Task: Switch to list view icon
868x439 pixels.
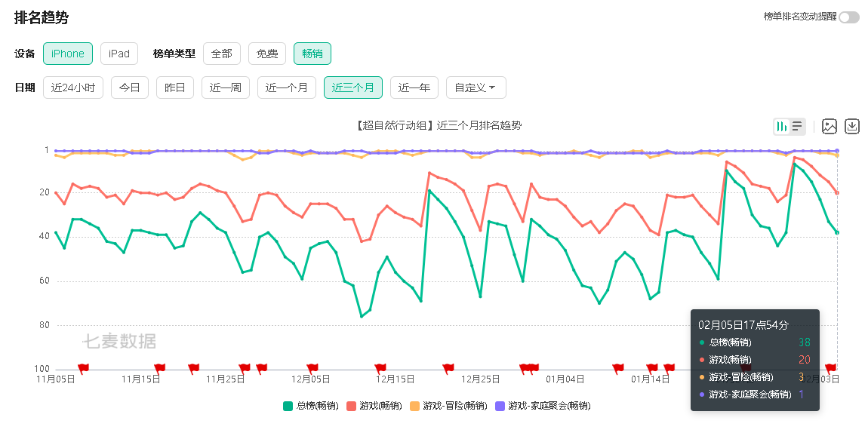Action: click(797, 127)
